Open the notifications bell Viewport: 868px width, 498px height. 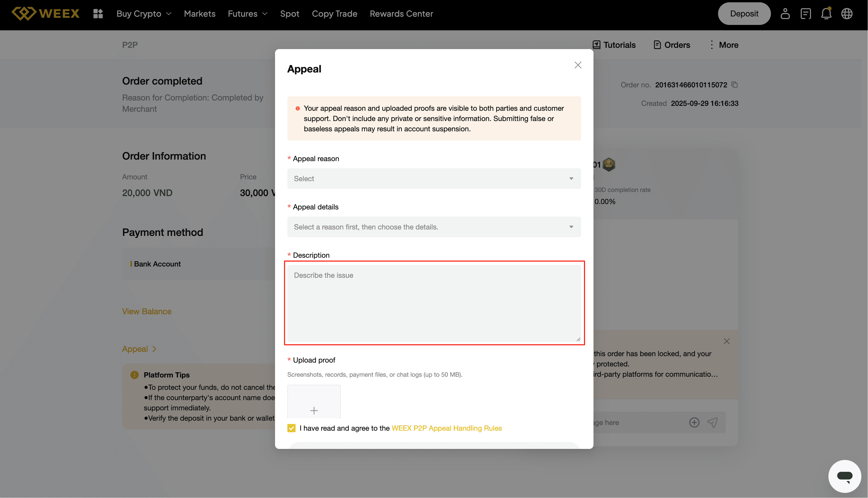(826, 14)
